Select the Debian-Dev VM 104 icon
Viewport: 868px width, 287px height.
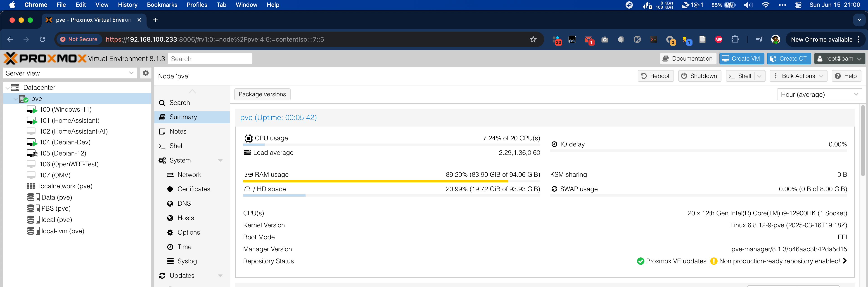[32, 143]
